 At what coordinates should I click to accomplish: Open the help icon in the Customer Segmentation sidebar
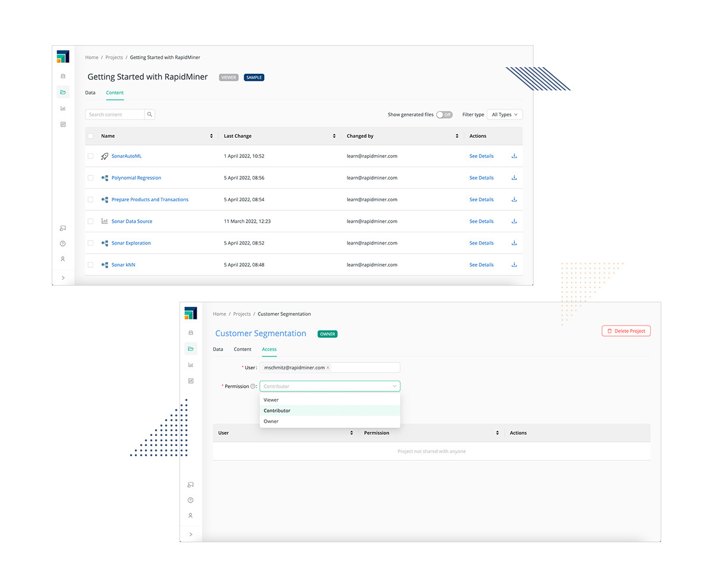click(191, 500)
